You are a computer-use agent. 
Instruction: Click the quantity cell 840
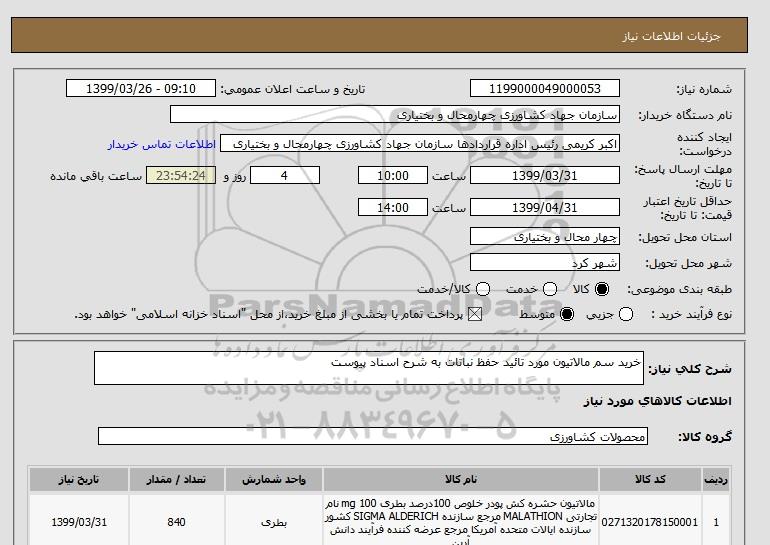coord(177,522)
